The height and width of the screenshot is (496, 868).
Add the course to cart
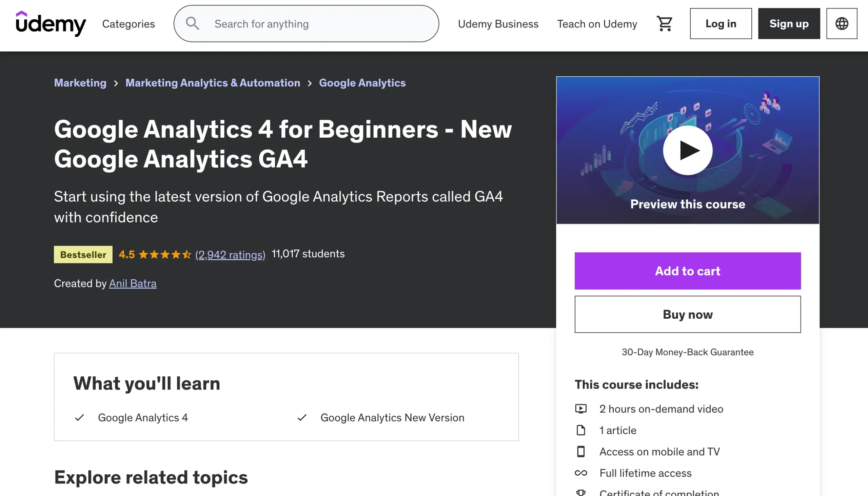688,271
